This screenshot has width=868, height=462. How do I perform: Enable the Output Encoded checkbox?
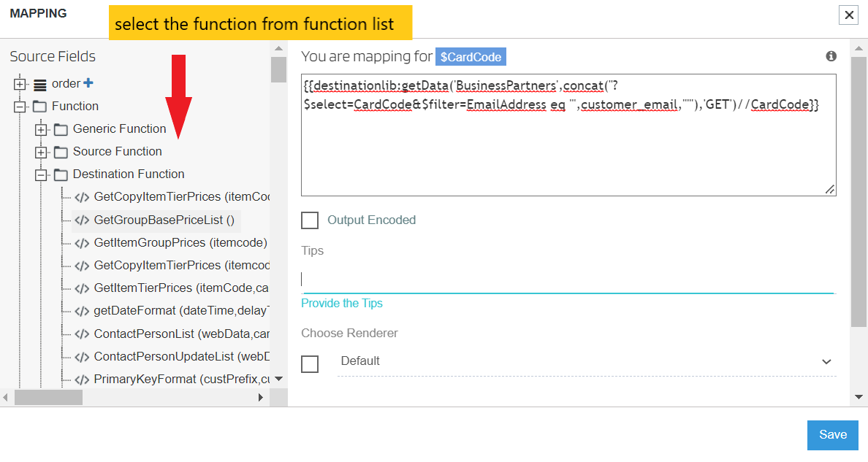click(x=310, y=220)
